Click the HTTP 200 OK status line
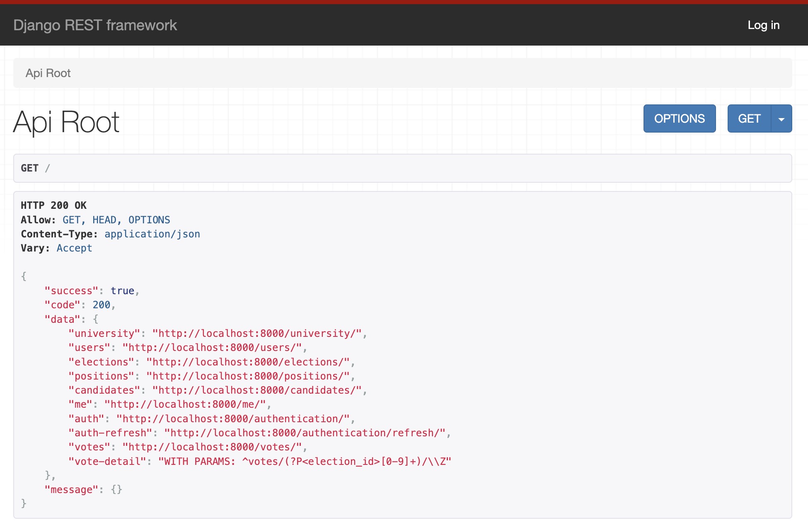This screenshot has height=532, width=808. pos(54,206)
